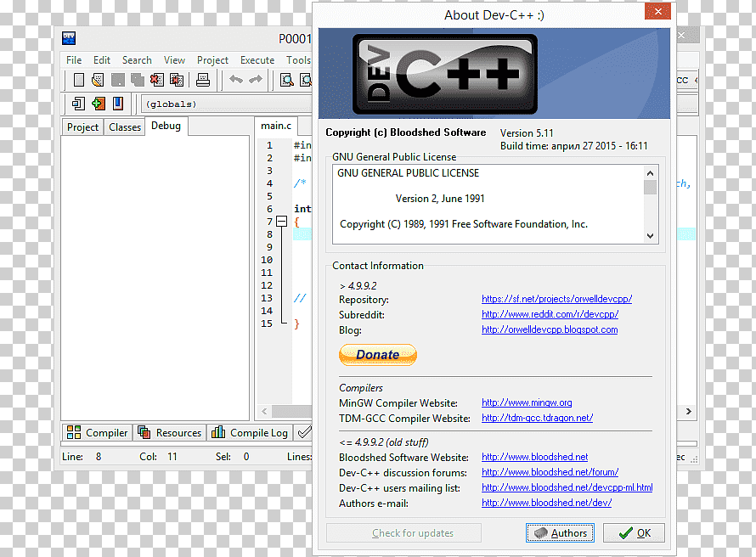756x557 pixels.
Task: Click the Close file toolbar icon
Action: (156, 80)
